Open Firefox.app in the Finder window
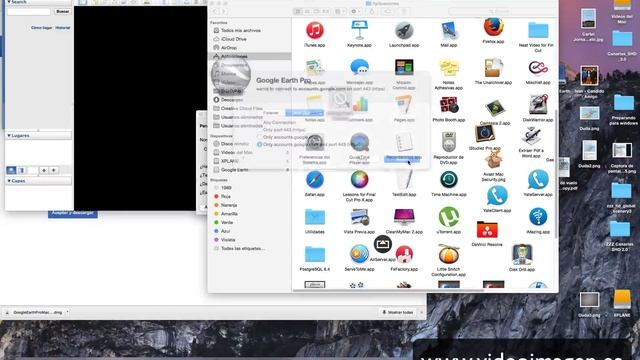Image resolution: width=640 pixels, height=360 pixels. (x=493, y=27)
